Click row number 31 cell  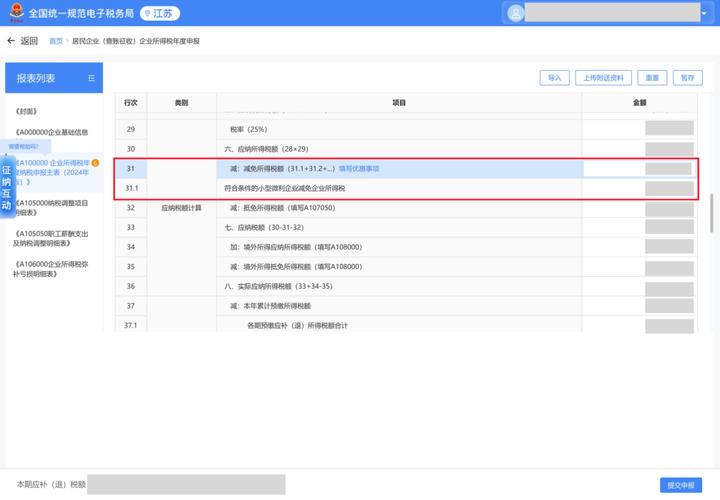point(131,169)
